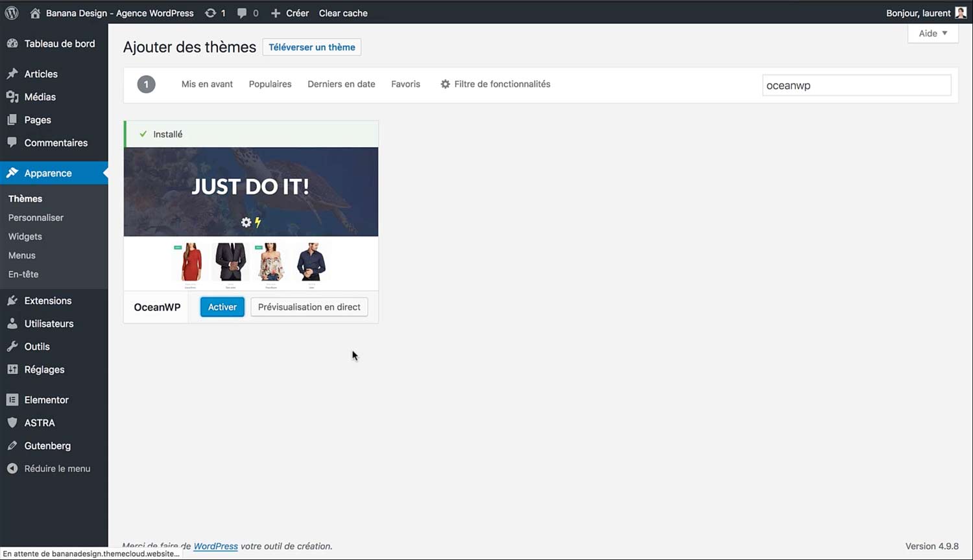
Task: Click the Extensions plug icon
Action: coord(12,301)
